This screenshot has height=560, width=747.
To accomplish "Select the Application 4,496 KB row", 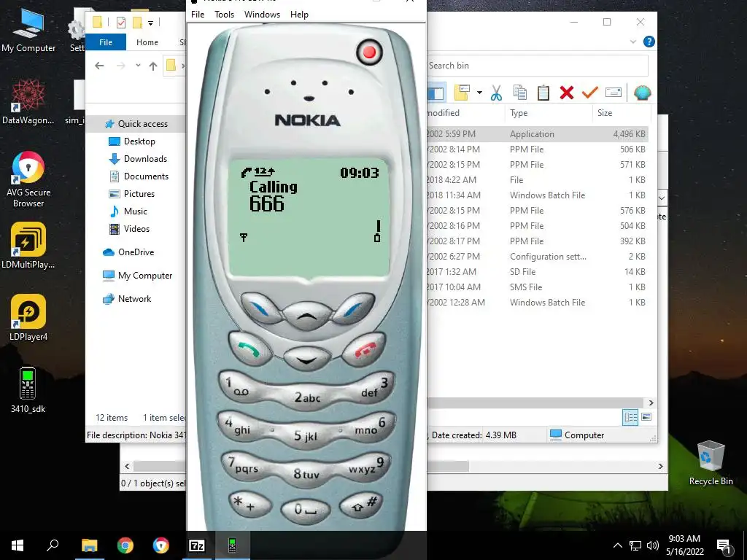I will tap(538, 134).
